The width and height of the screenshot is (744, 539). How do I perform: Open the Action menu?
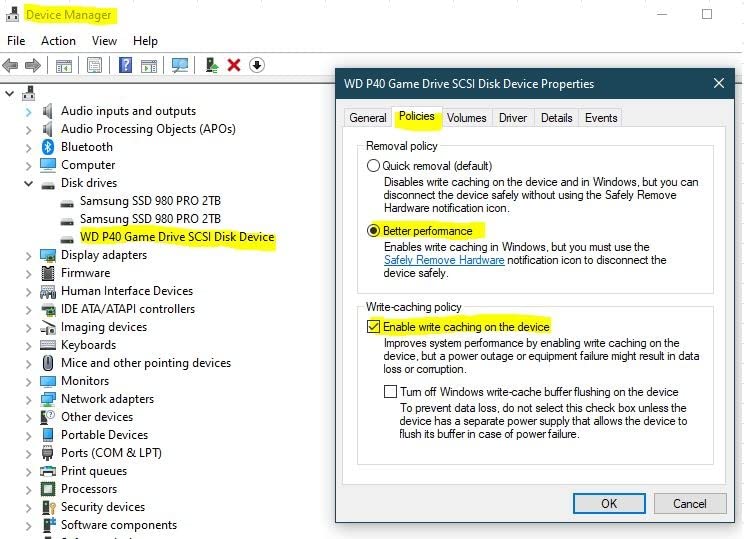tap(58, 41)
